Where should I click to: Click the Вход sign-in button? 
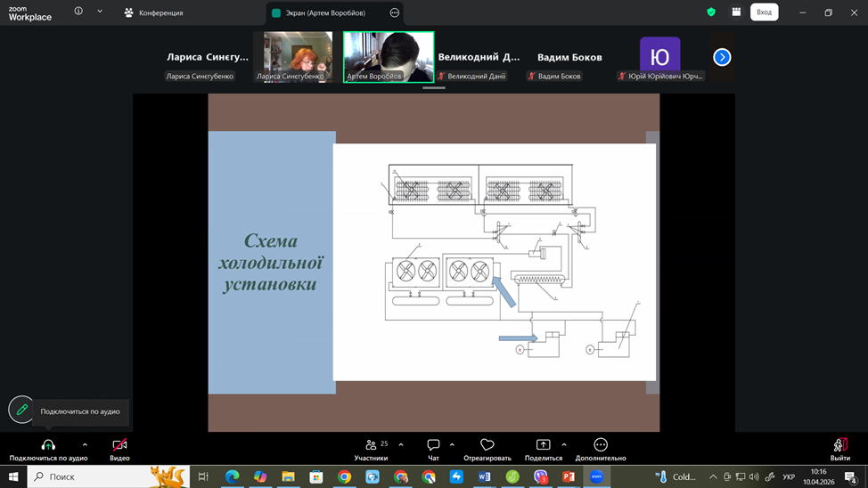point(764,12)
